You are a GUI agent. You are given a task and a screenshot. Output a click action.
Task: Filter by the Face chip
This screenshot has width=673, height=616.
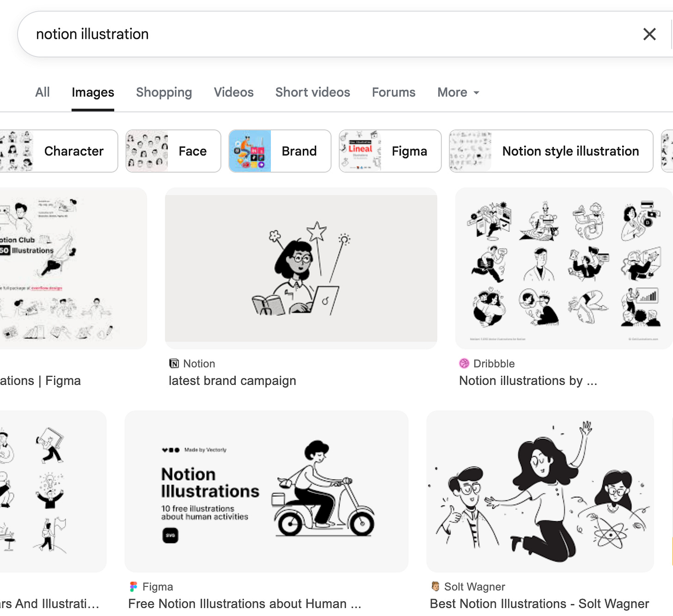tap(173, 151)
